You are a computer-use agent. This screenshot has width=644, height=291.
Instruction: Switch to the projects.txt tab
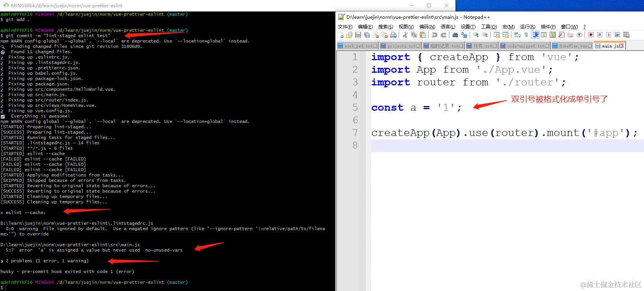coord(400,46)
